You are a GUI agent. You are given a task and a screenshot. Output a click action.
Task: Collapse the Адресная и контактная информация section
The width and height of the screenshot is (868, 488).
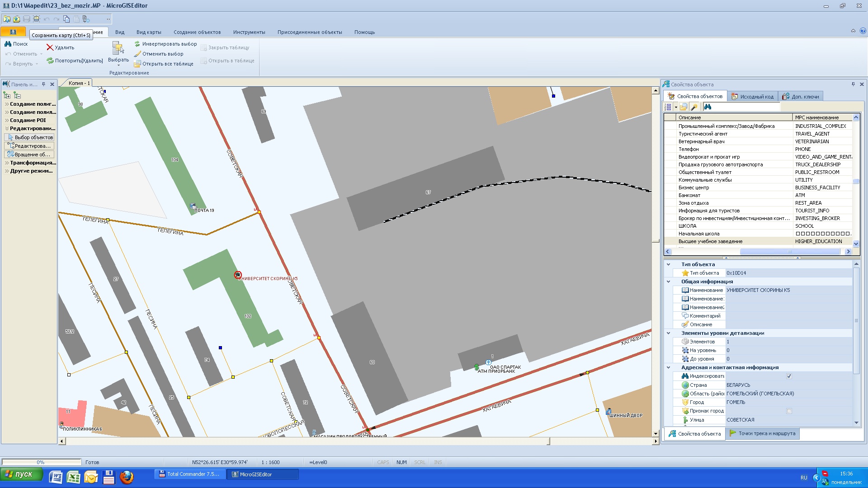tap(668, 367)
